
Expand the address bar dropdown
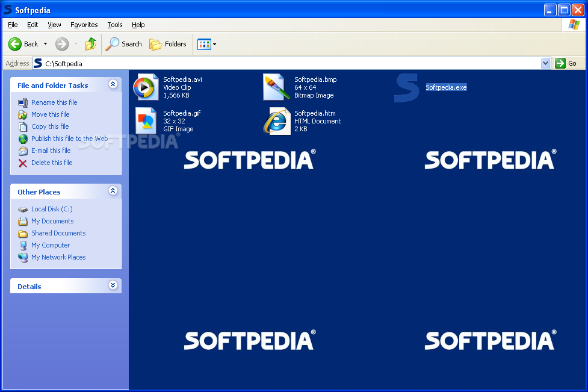coord(546,63)
